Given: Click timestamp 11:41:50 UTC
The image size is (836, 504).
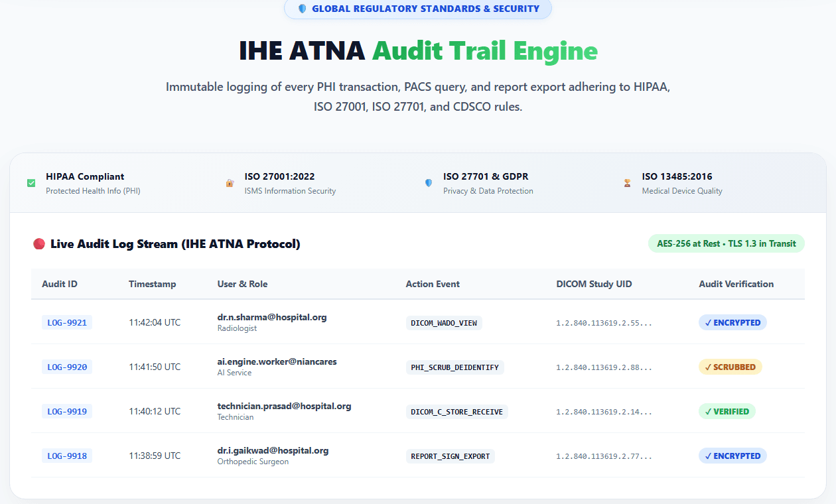Looking at the screenshot, I should pos(155,367).
